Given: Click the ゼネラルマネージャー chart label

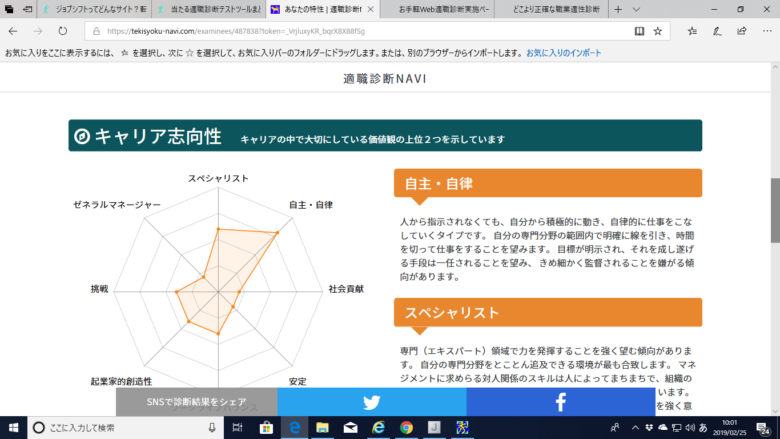Looking at the screenshot, I should click(x=117, y=204).
